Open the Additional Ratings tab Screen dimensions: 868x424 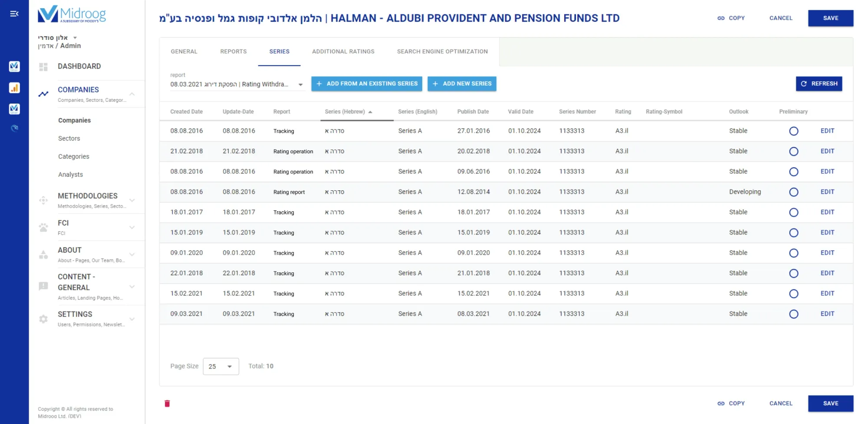(x=343, y=52)
